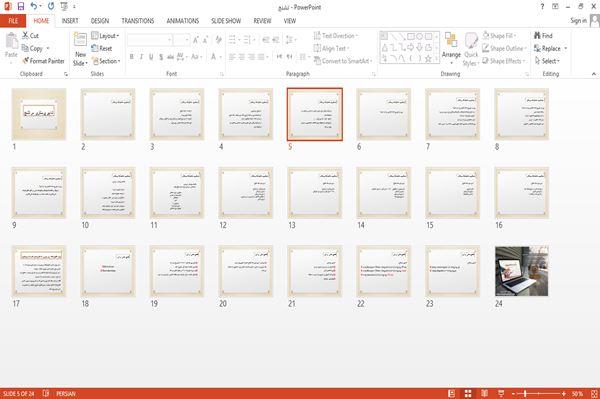Click the Undo arrow icon
Image resolution: width=600 pixels, height=399 pixels.
[x=34, y=7]
